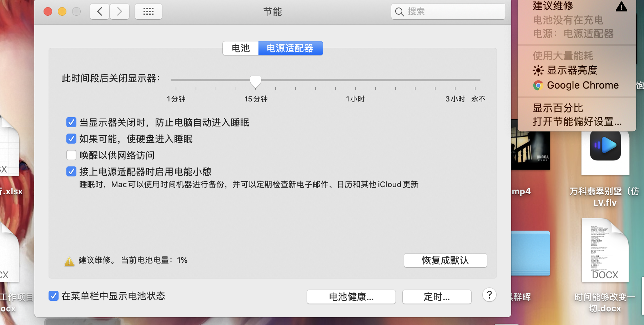Open the 定时... schedule settings

(x=437, y=297)
